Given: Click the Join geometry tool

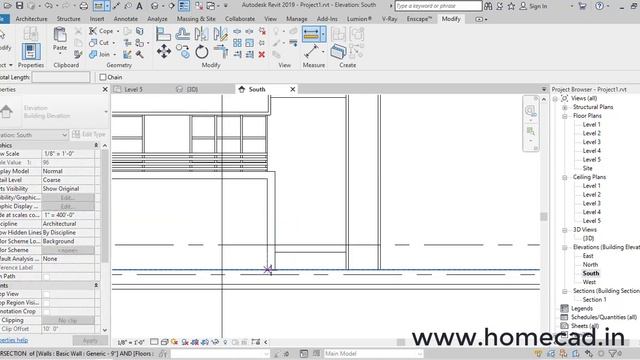Looking at the screenshot, I should click(100, 54).
